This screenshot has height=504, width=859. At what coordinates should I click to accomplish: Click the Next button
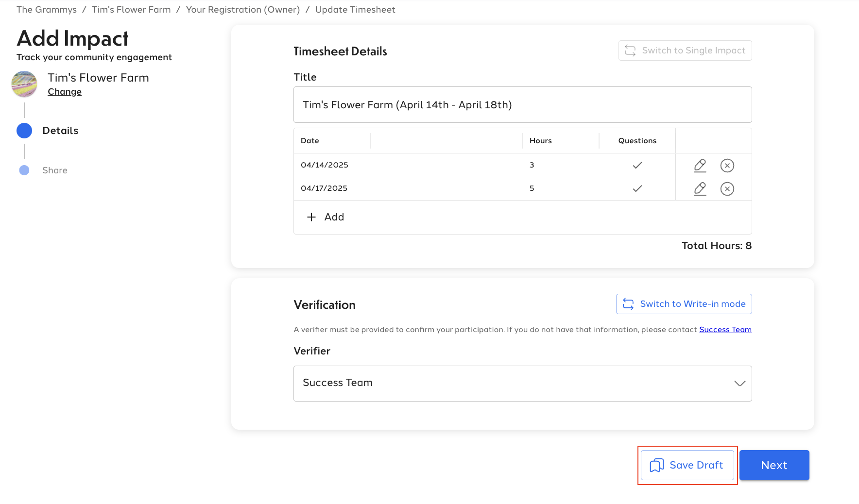coord(774,465)
